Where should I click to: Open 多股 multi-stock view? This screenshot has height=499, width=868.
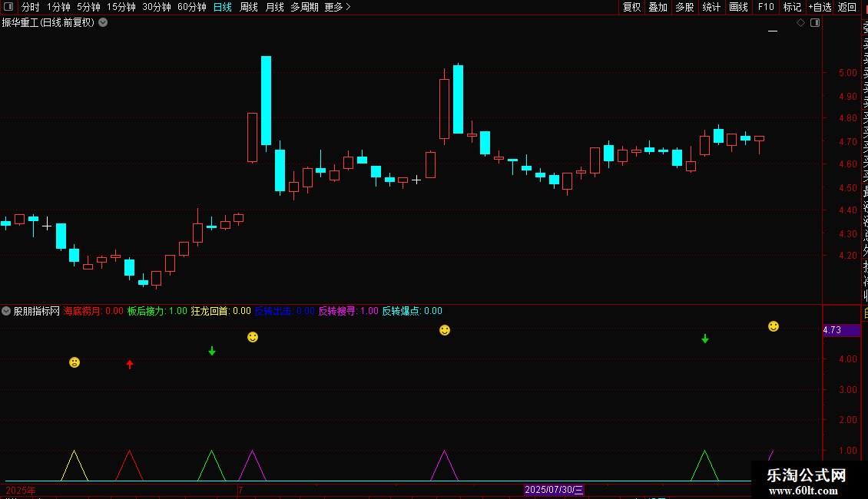684,7
